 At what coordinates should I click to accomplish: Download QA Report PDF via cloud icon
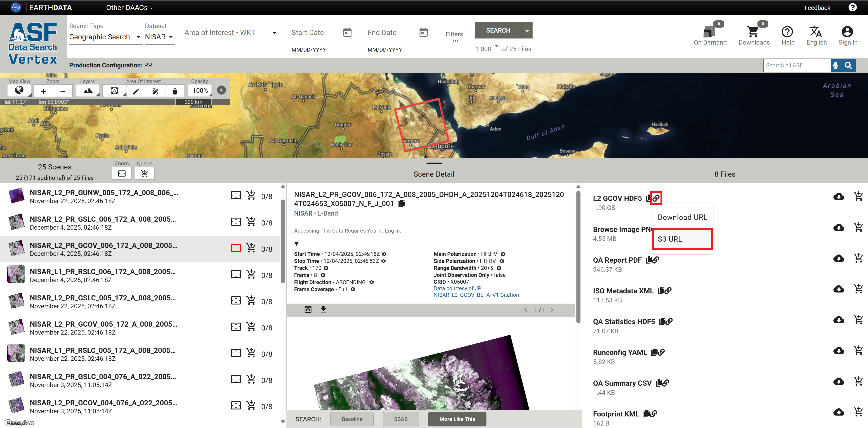pyautogui.click(x=839, y=258)
